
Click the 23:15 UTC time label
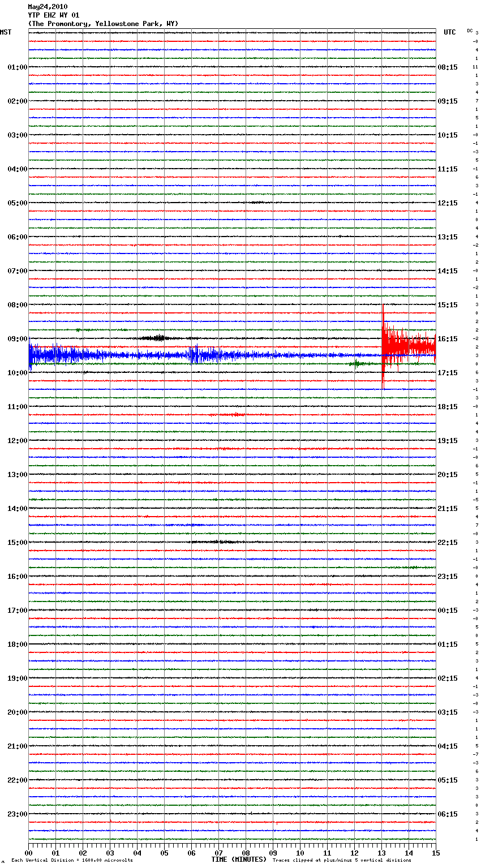[x=448, y=577]
